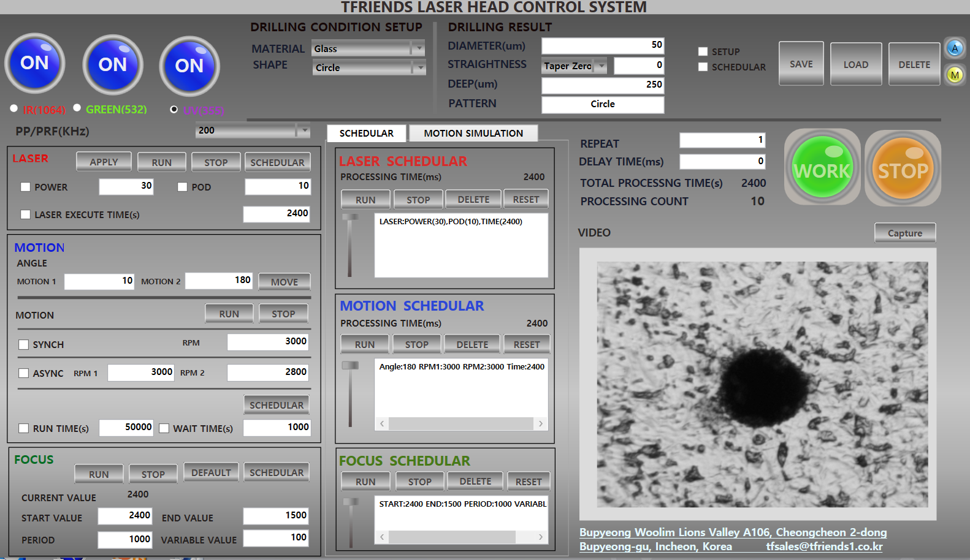Open the SHAPE Circle dropdown
The image size is (970, 560).
click(x=369, y=67)
